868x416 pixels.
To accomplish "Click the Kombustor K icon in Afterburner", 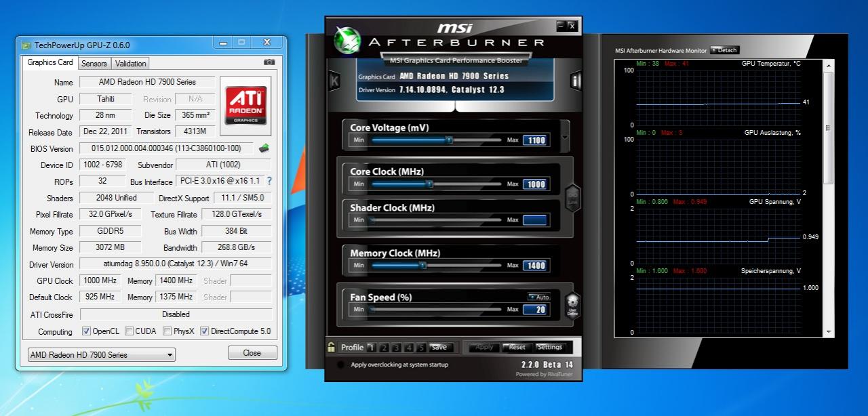I will [x=334, y=80].
